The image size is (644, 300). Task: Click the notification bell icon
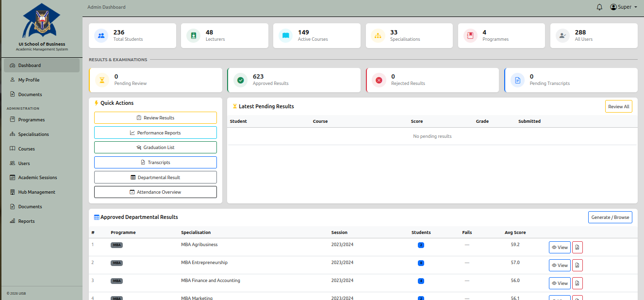click(x=599, y=7)
